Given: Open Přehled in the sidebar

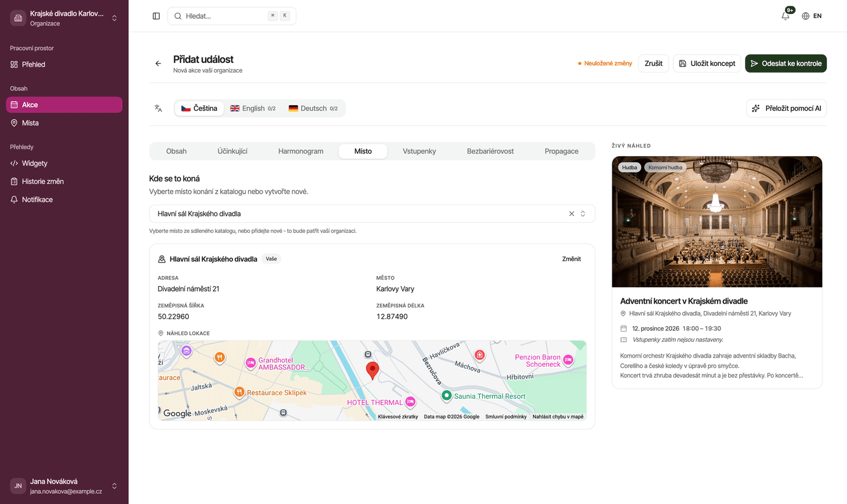Looking at the screenshot, I should point(64,65).
